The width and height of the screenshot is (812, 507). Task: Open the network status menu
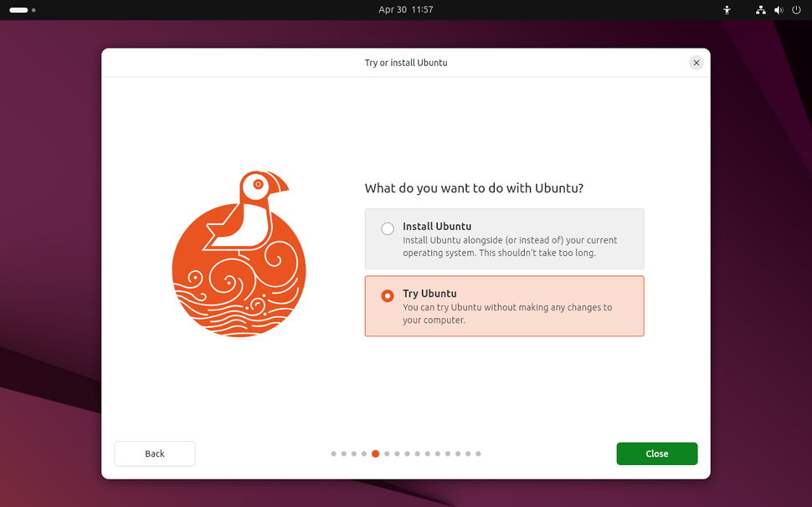pyautogui.click(x=760, y=10)
